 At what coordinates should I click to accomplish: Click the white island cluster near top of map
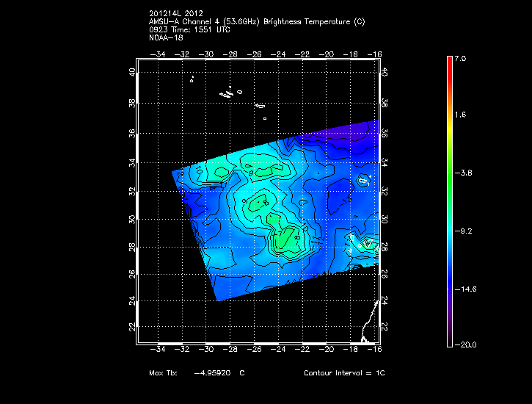tap(229, 93)
